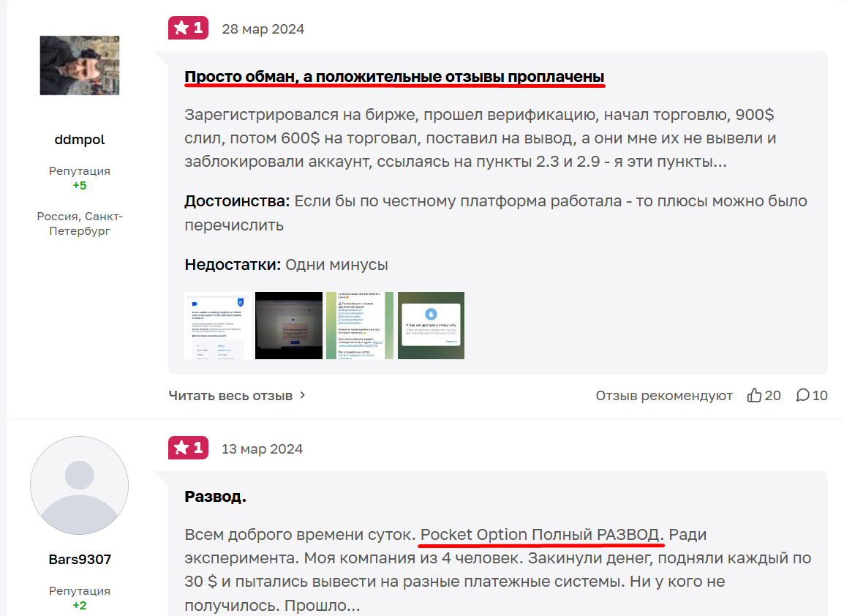The width and height of the screenshot is (844, 616).
Task: Click underlined text 'Pocket Option Полный РАЗВОД.'
Action: click(542, 535)
